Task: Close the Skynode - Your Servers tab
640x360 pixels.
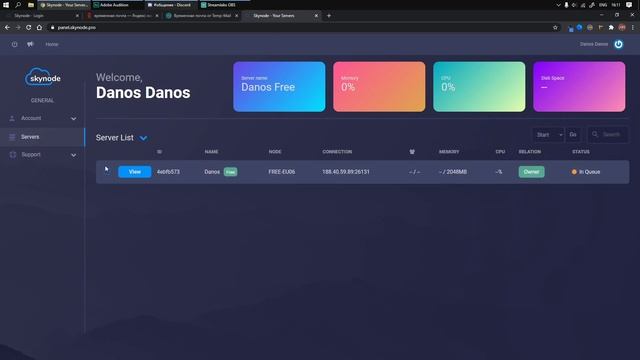Action: tap(316, 16)
